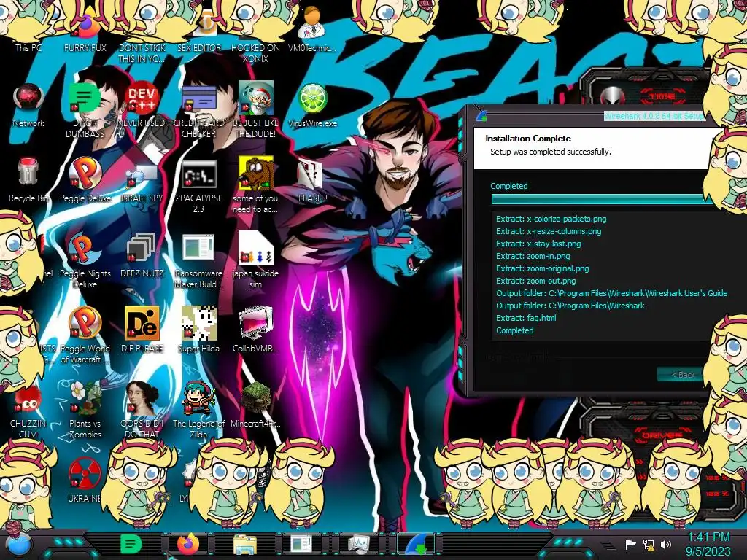Open the performance monitor taskbar item
Viewport: 747px width, 560px height.
tap(358, 544)
